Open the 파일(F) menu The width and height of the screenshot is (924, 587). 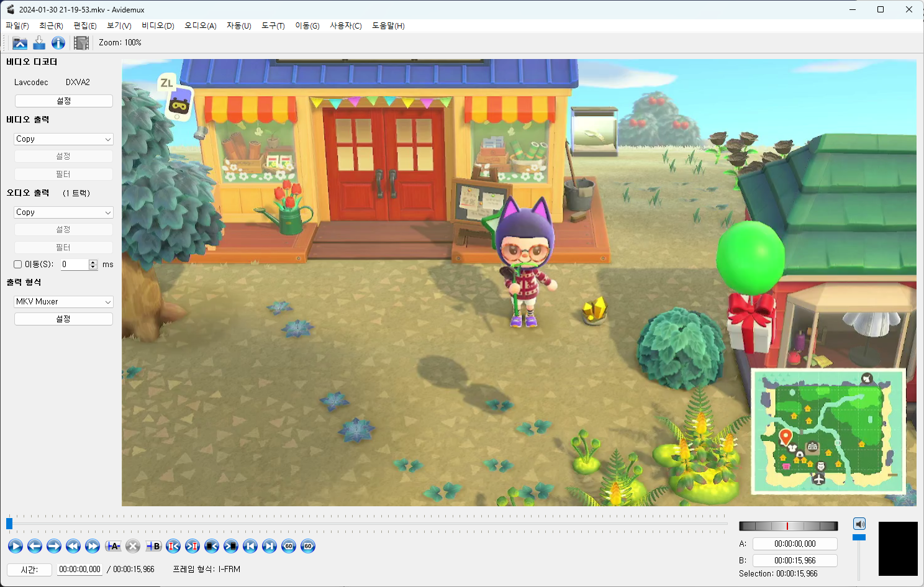pyautogui.click(x=17, y=25)
